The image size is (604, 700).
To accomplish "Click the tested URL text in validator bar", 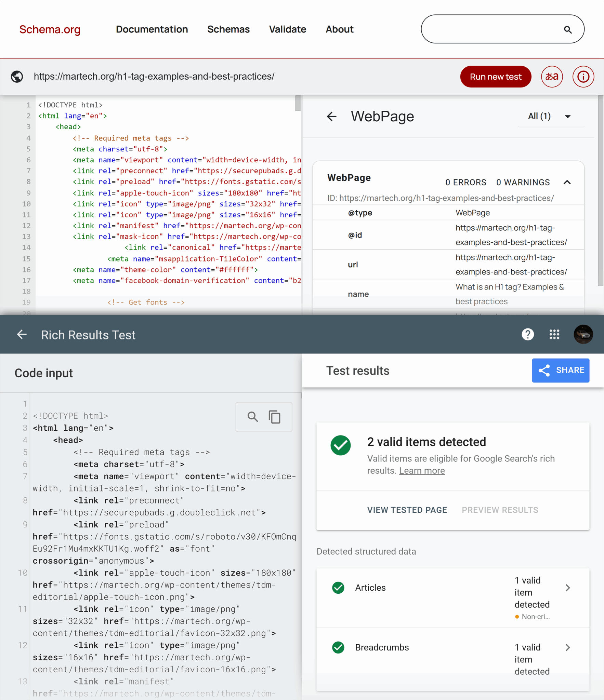I will [154, 77].
